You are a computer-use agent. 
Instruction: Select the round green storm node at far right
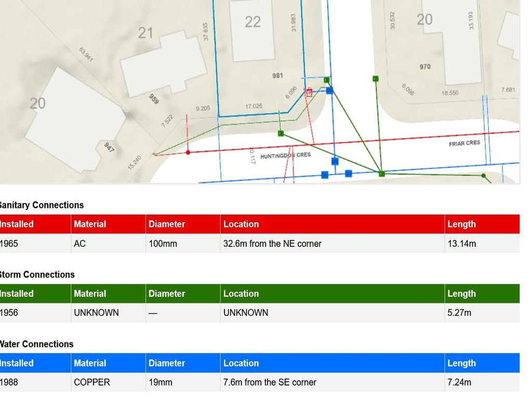(x=484, y=176)
